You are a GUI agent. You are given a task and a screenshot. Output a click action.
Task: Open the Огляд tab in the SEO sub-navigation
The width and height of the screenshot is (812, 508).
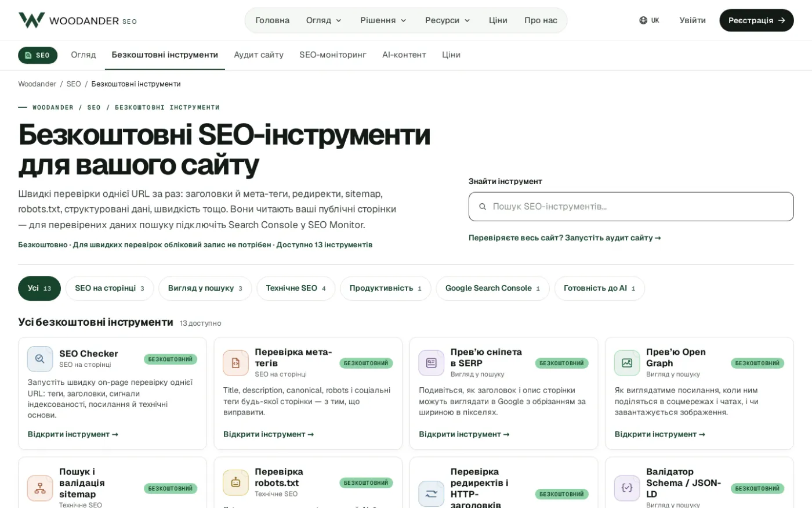coord(84,55)
